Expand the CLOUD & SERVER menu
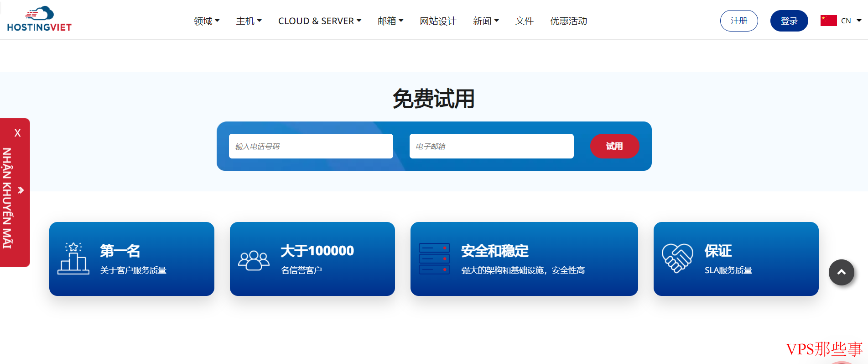 point(320,21)
